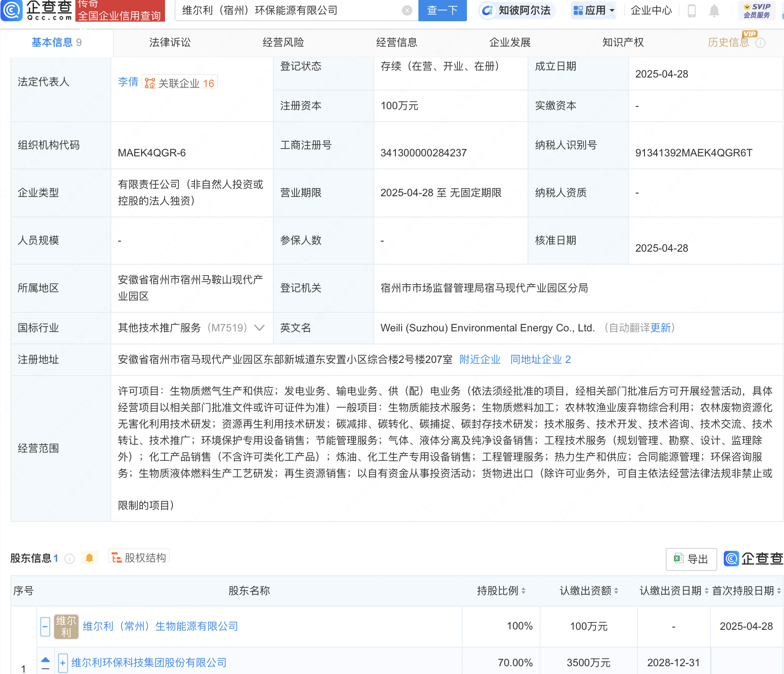Viewport: 784px width, 674px height.
Task: Clear the search box with X icon
Action: [407, 10]
